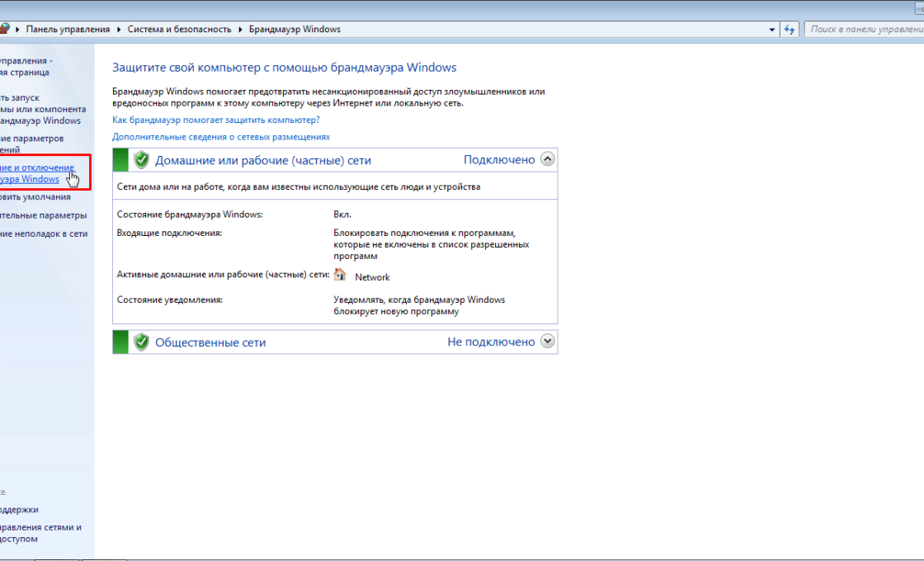Click 'Вкл.' firewall state value
Image resolution: width=924 pixels, height=561 pixels.
pos(342,214)
